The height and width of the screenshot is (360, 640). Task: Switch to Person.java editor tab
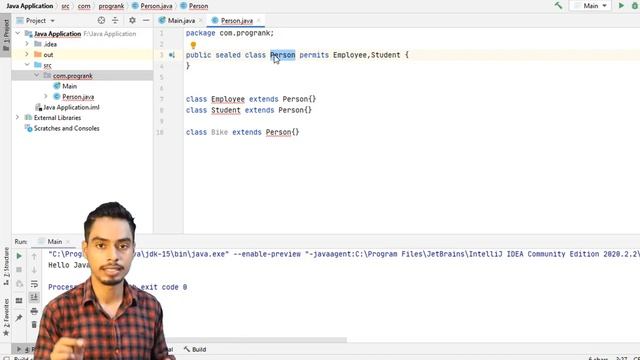click(237, 20)
